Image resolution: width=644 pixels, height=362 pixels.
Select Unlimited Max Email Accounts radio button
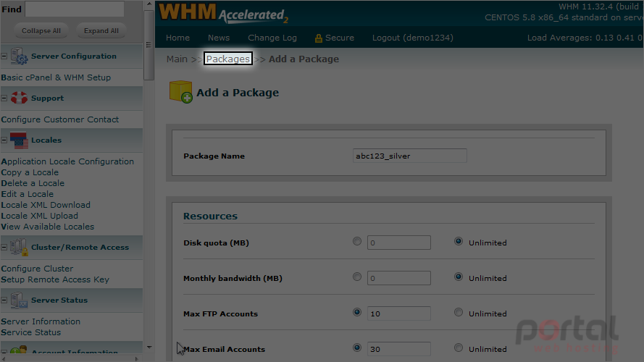pos(459,348)
